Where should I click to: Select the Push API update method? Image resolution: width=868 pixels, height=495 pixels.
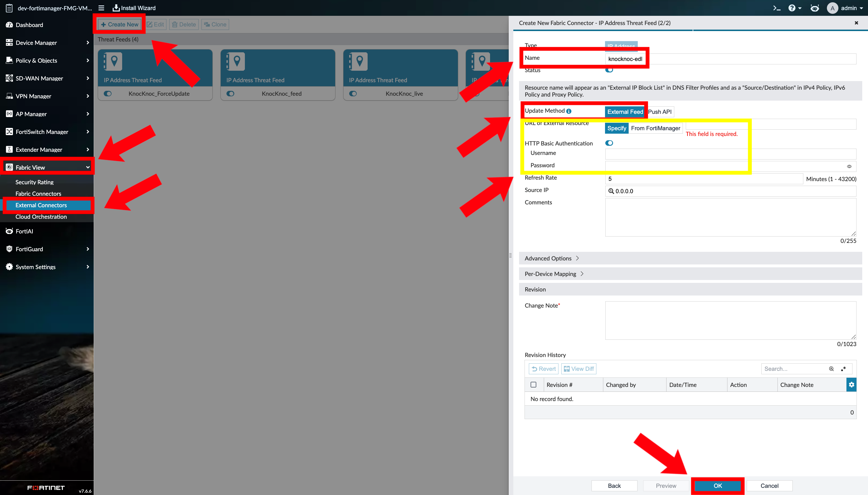(x=659, y=112)
